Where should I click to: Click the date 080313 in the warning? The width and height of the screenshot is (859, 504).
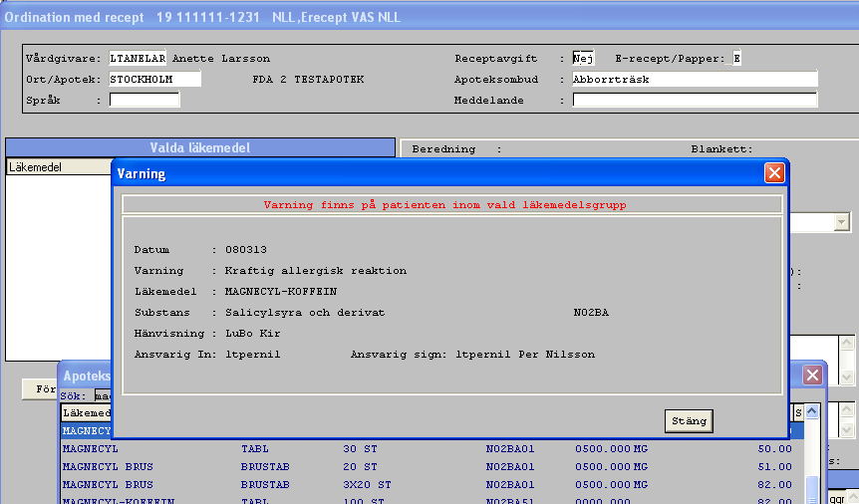click(x=246, y=250)
